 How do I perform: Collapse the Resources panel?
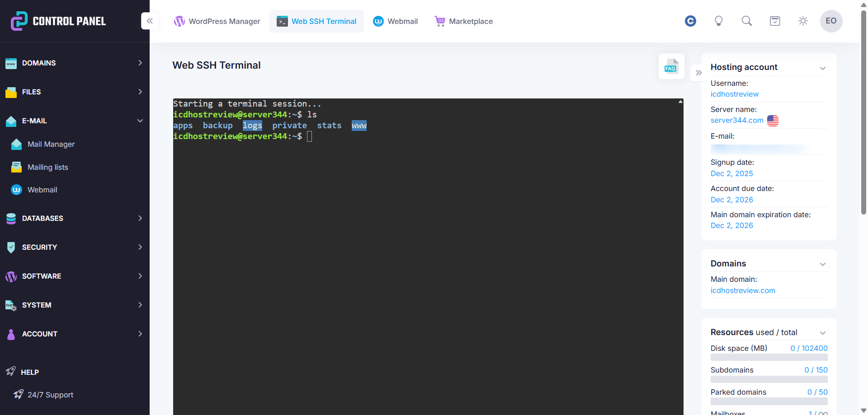point(823,333)
